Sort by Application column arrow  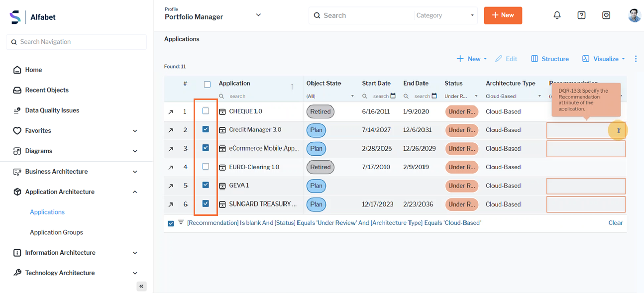click(x=292, y=87)
